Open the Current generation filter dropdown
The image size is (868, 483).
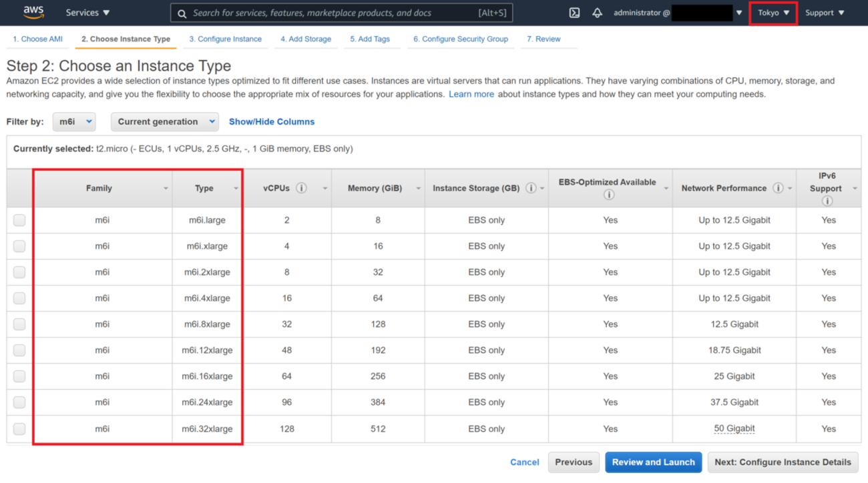pyautogui.click(x=165, y=121)
